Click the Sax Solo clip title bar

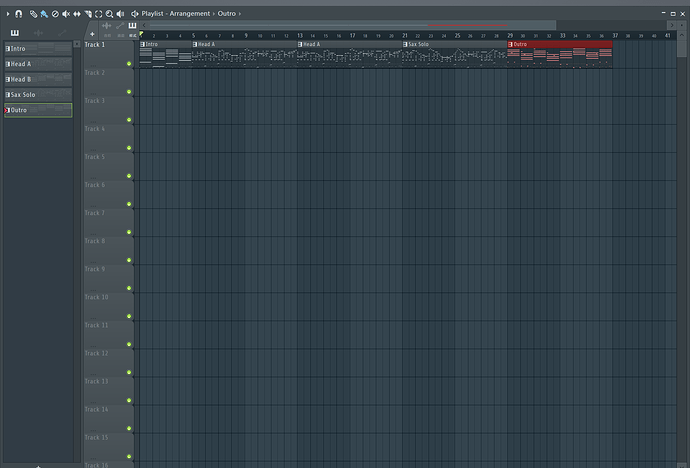tap(455, 44)
